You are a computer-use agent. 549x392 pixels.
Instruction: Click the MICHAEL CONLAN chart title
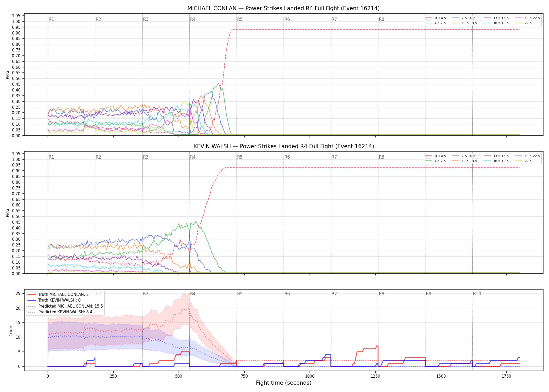click(x=284, y=8)
